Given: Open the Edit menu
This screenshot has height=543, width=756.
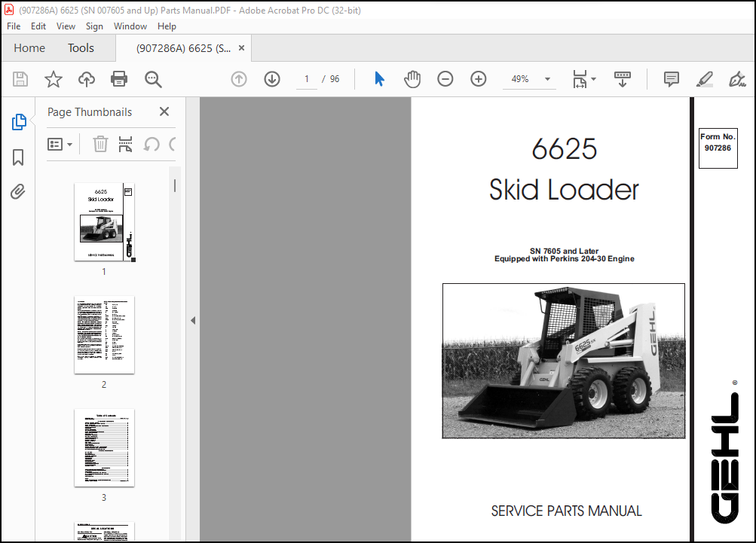Looking at the screenshot, I should 38,26.
